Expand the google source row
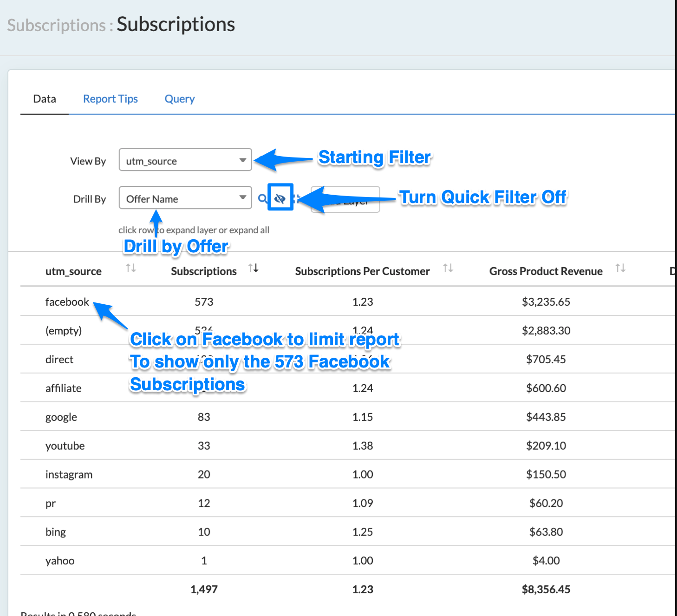 click(x=61, y=417)
